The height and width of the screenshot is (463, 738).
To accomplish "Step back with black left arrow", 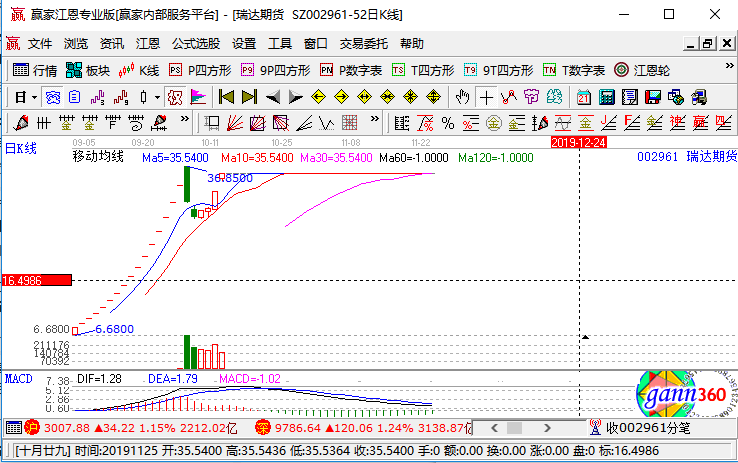I will 273,97.
